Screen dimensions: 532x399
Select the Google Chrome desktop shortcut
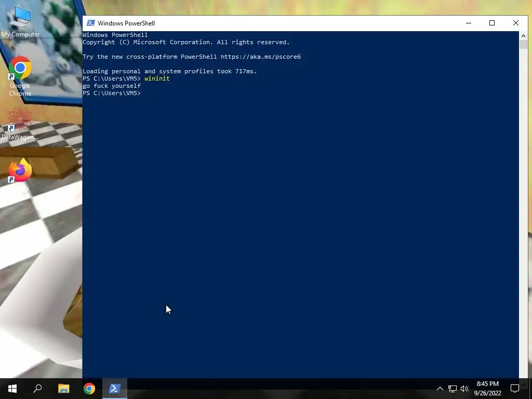[x=20, y=76]
